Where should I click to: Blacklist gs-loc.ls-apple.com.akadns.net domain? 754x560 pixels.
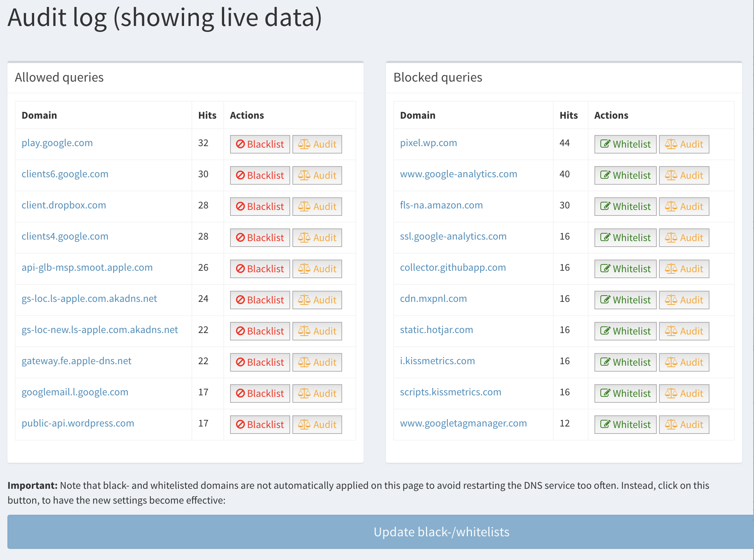tap(260, 300)
